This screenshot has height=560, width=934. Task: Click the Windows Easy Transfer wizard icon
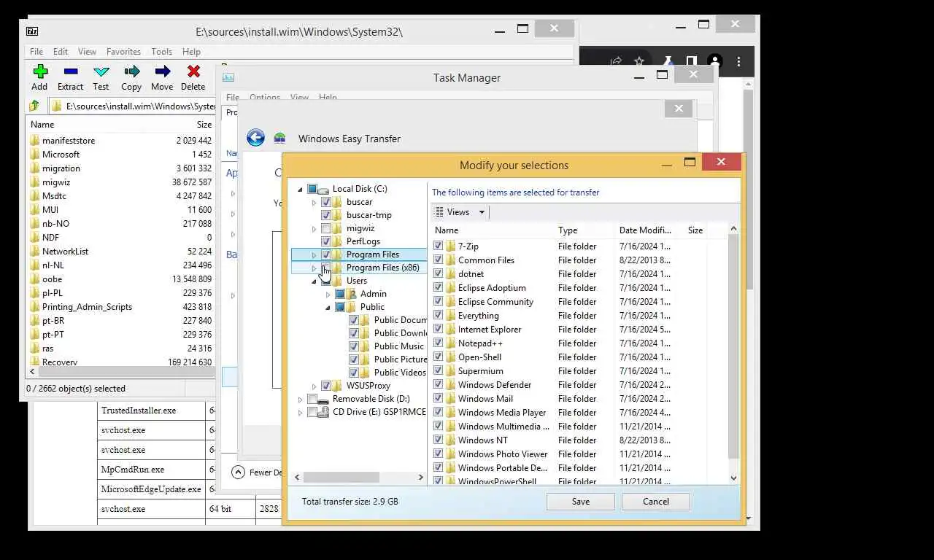pos(279,138)
